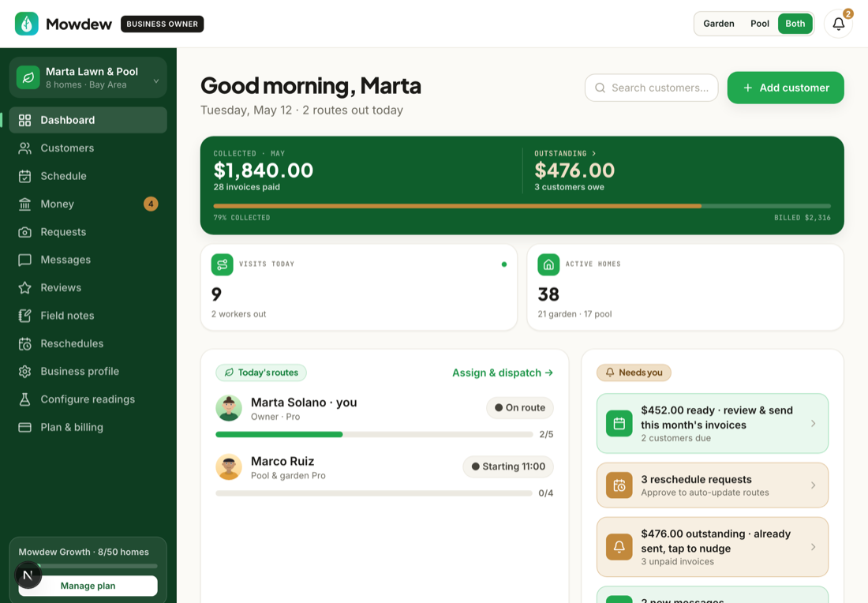
Task: Click the Starting 11:00 status pill
Action: coord(508,466)
